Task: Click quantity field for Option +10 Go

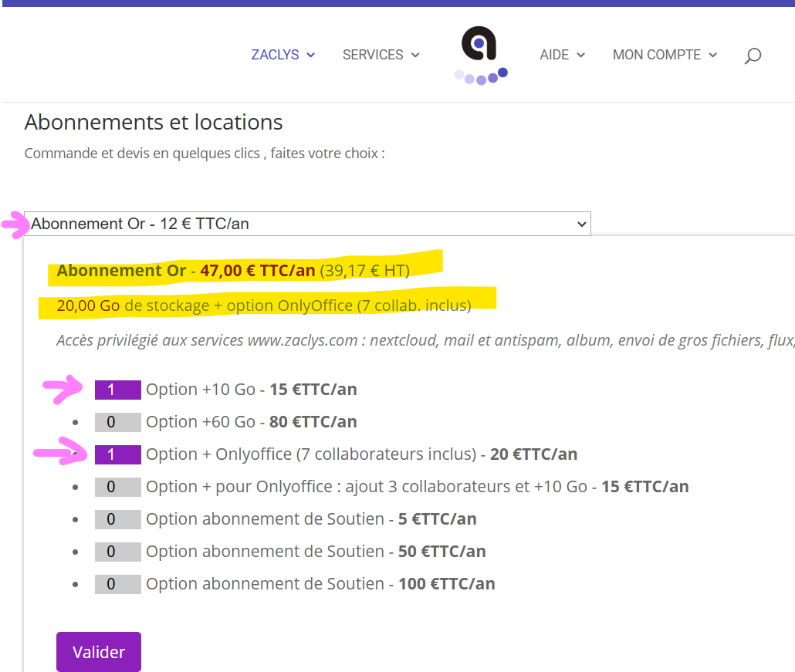Action: [117, 390]
